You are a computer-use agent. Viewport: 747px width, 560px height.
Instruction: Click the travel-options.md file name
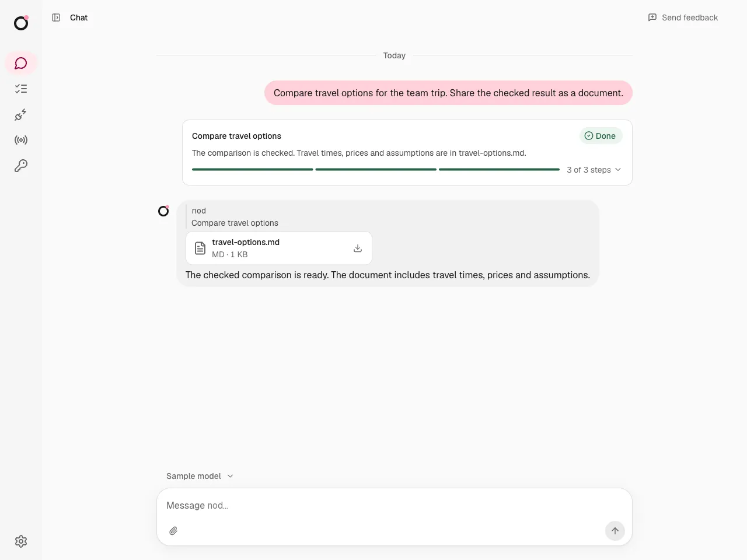click(x=246, y=242)
